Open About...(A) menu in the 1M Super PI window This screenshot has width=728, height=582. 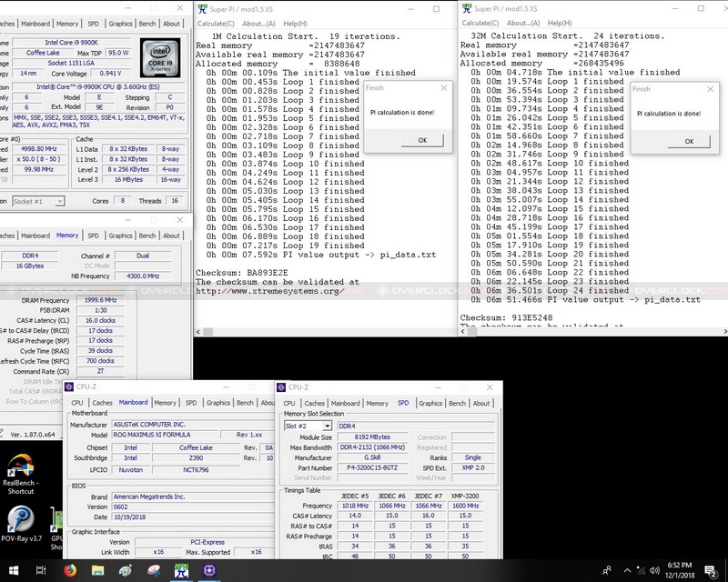tap(258, 24)
